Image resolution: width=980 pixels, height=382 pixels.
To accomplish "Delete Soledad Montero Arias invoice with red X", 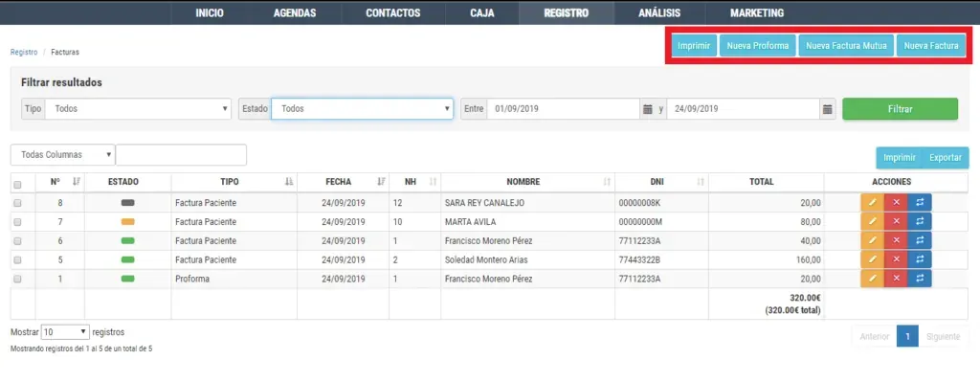I will click(896, 259).
